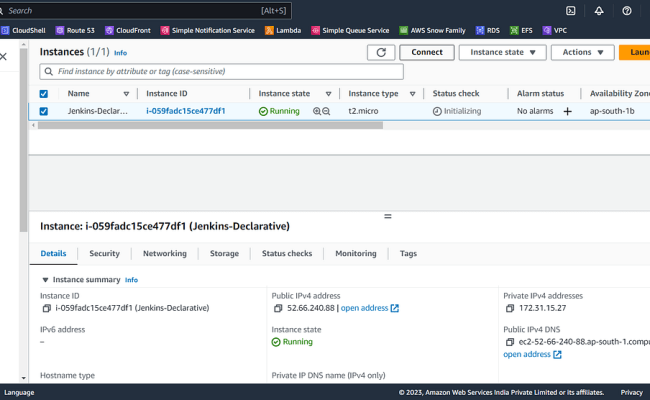Add alarm with the plus icon
Viewport: 650px width, 400px height.
click(x=568, y=111)
